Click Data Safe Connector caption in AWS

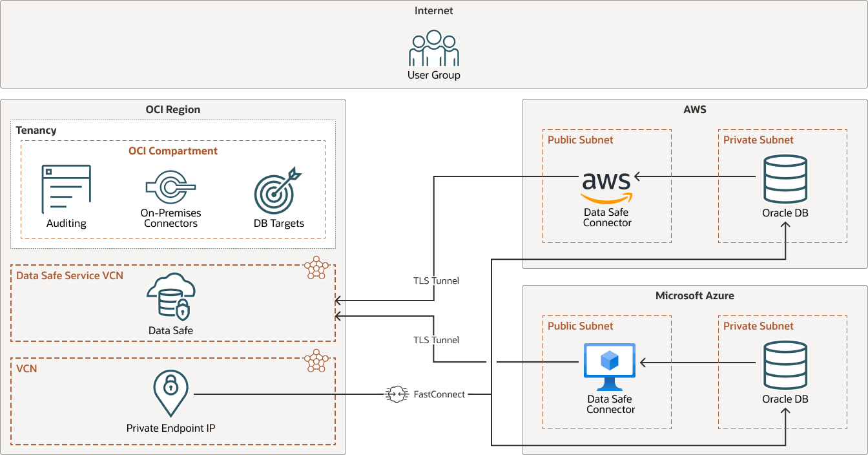coord(607,217)
